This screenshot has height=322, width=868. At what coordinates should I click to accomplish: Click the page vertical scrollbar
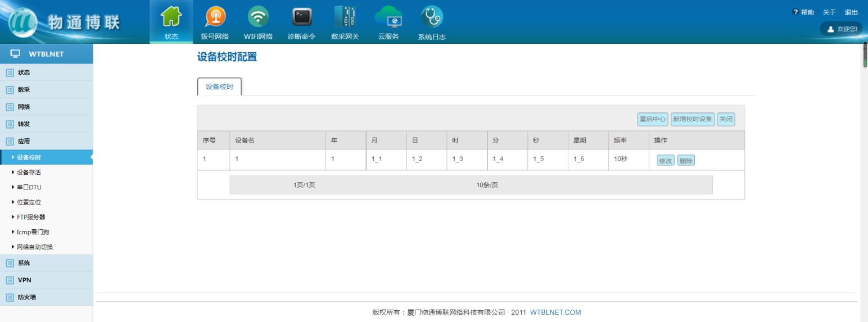pyautogui.click(x=865, y=55)
